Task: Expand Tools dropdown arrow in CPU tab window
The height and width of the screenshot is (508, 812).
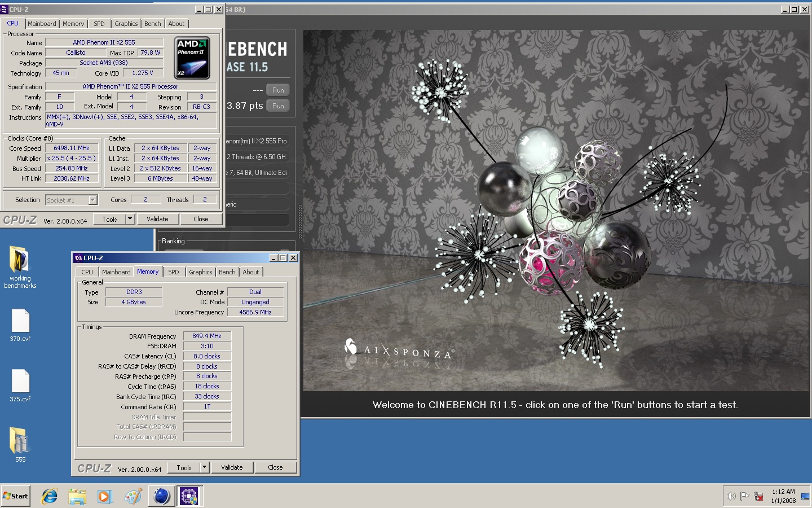Action: pyautogui.click(x=130, y=218)
